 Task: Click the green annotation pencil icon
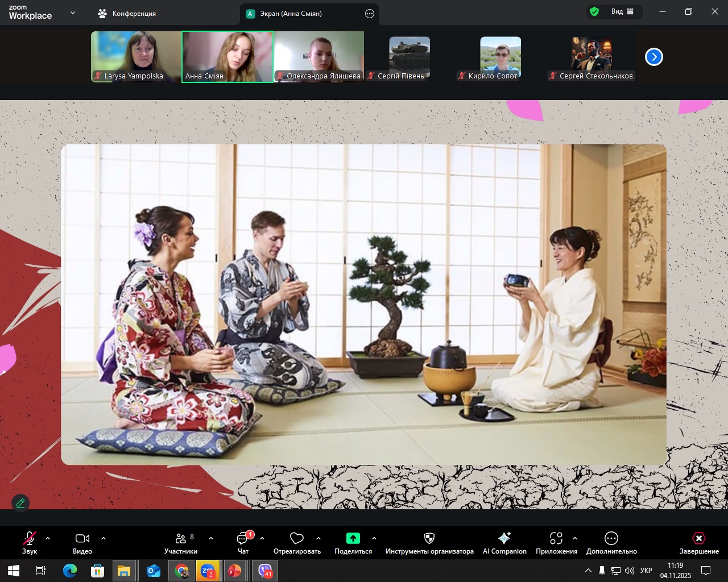20,503
